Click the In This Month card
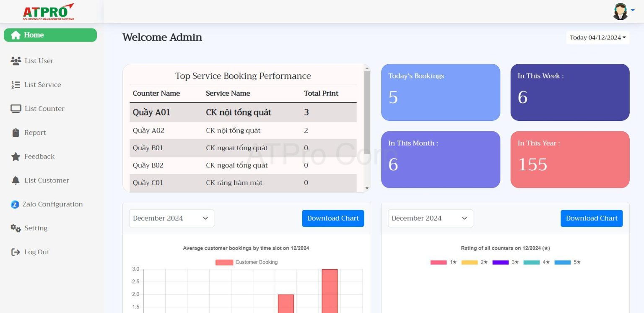Viewport: 644px width, 313px height. pos(441,159)
